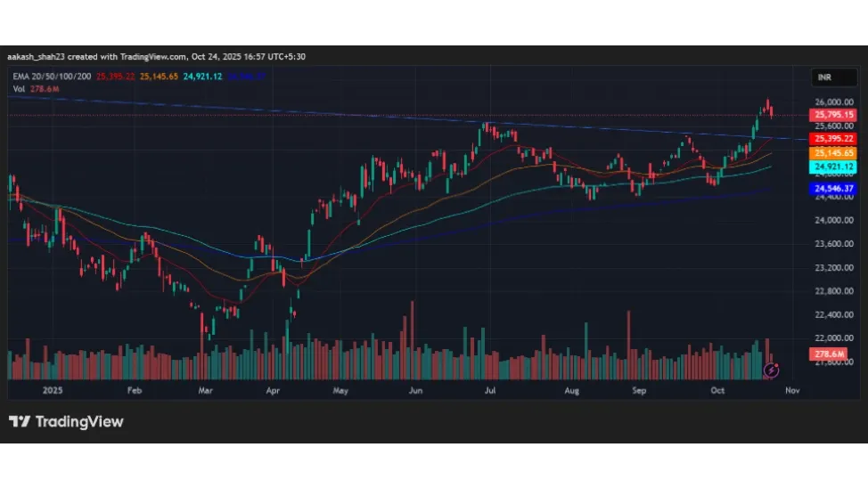Open the INR currency selector
868x488 pixels.
coord(824,78)
